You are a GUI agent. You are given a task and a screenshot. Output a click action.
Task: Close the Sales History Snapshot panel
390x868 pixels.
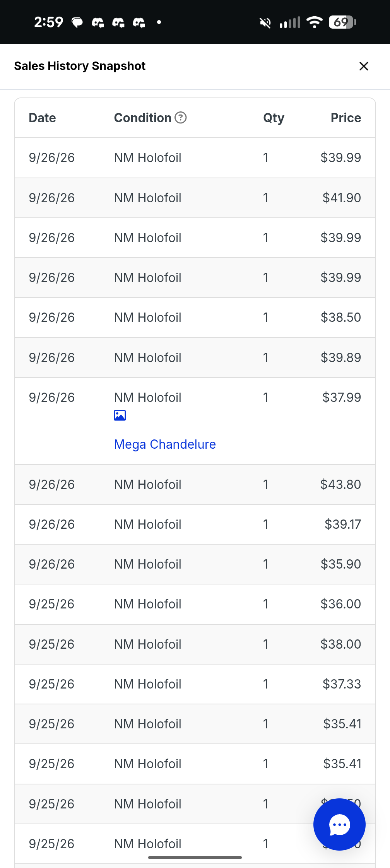[364, 66]
